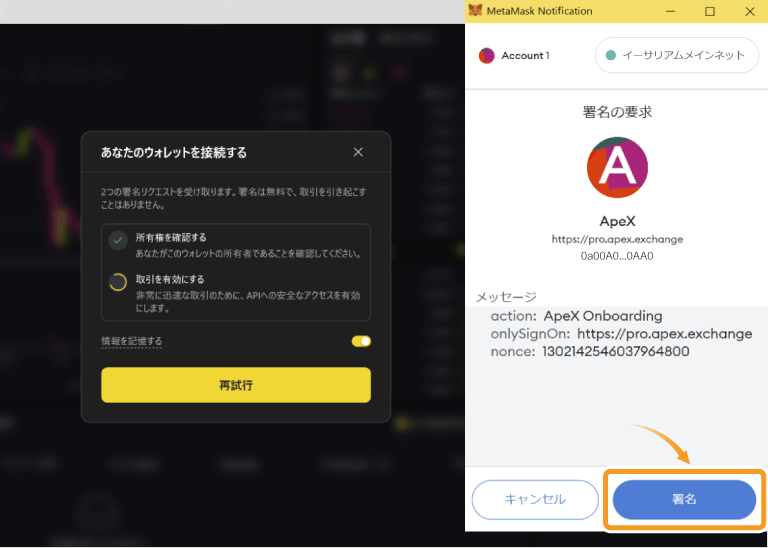Click the blue 署名 sign button
Viewport: 768px width, 548px height.
point(684,500)
